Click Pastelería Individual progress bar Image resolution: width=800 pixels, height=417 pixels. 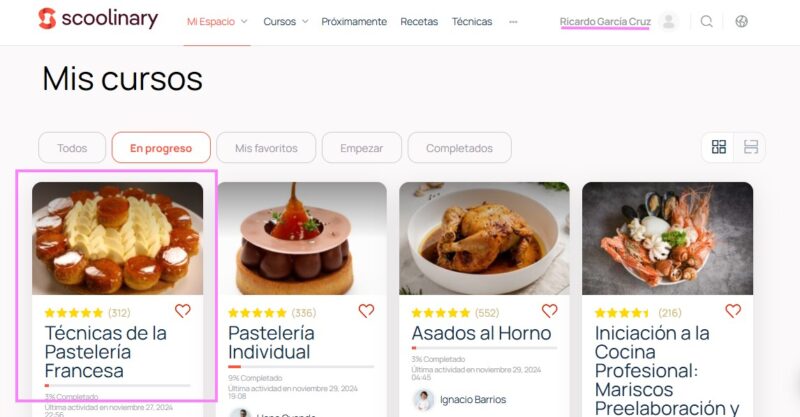pyautogui.click(x=301, y=366)
